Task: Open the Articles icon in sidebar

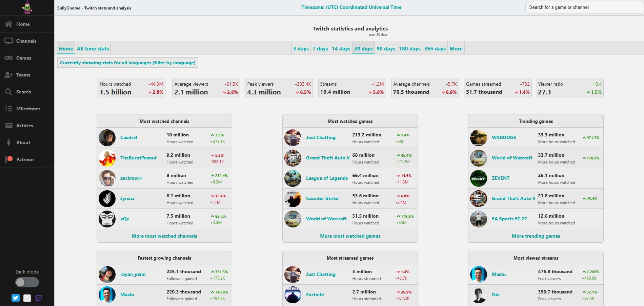Action: pos(8,126)
